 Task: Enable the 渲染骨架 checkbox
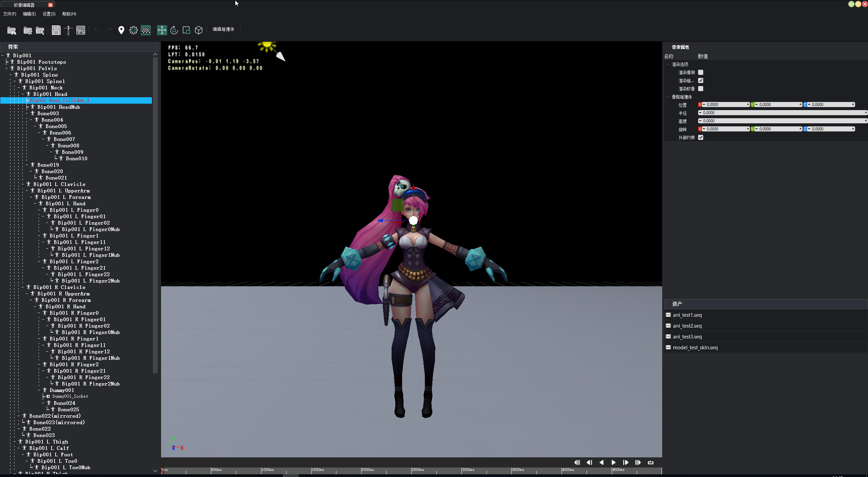pos(701,72)
